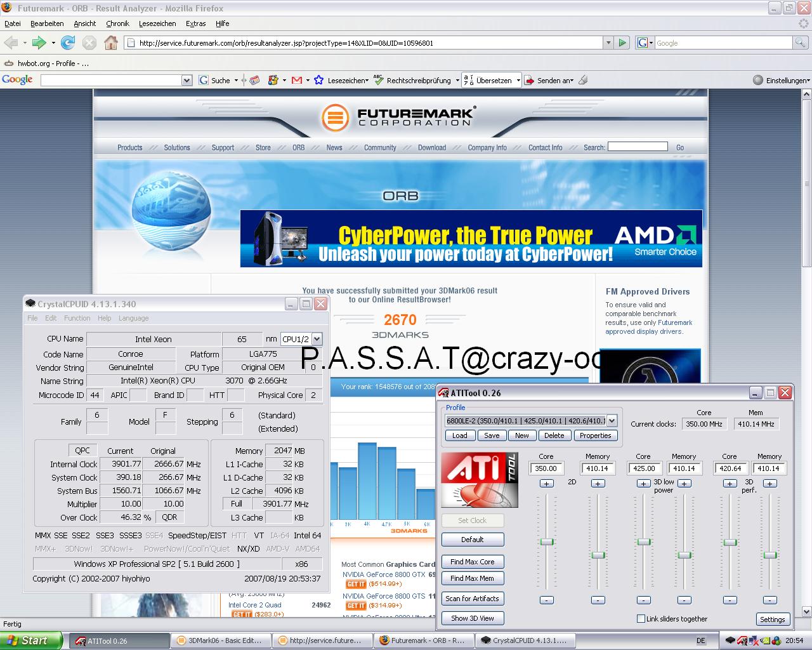Increase 2D Core clock with plus button
The height and width of the screenshot is (650, 812).
click(x=546, y=483)
